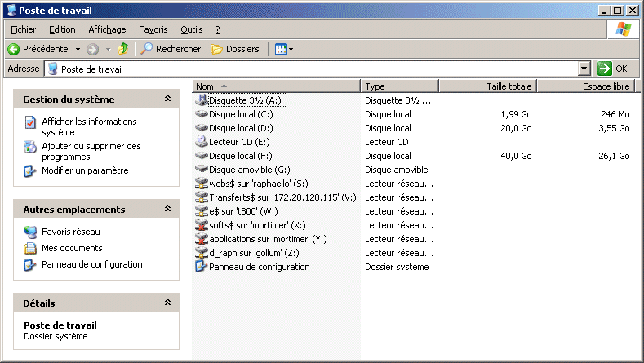Click the Up folder toolbar icon

123,49
